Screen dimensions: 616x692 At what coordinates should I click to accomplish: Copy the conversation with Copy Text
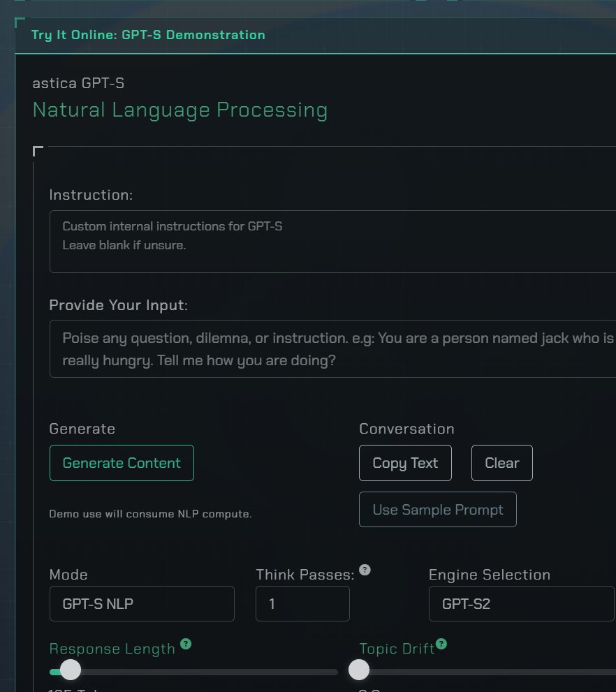pyautogui.click(x=405, y=463)
